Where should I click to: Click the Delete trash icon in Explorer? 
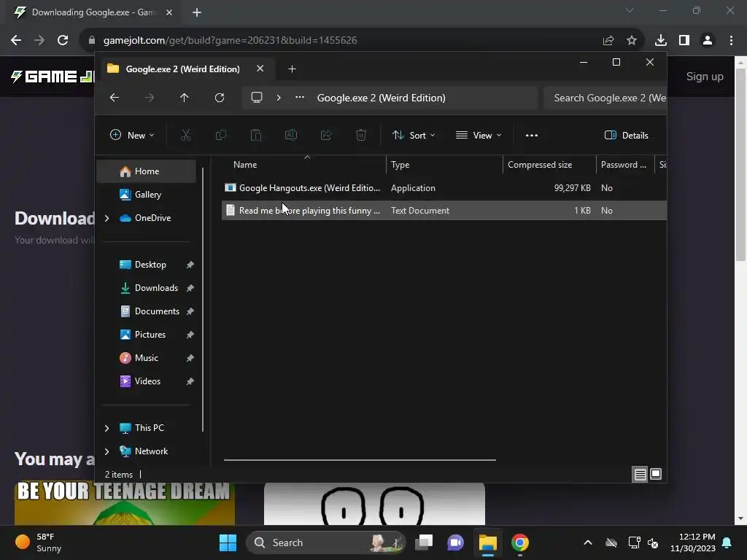361,135
